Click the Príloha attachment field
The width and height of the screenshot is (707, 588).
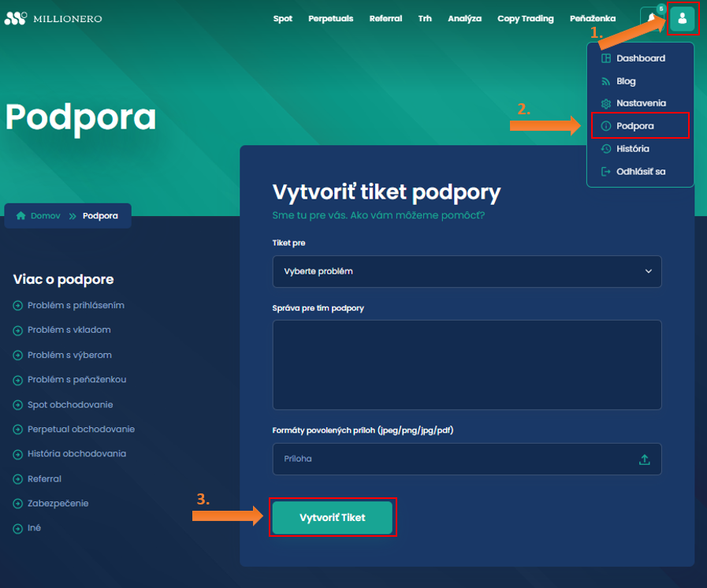click(457, 459)
